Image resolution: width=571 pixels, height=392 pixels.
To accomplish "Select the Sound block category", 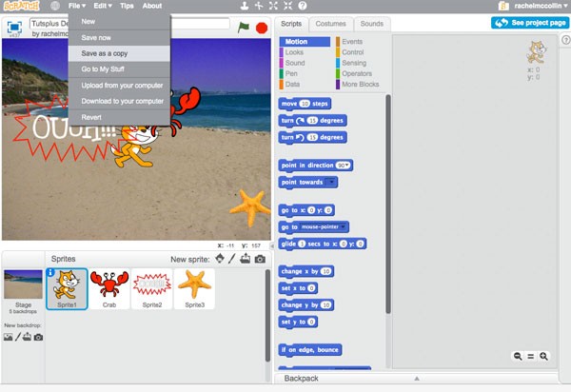I will (x=305, y=63).
